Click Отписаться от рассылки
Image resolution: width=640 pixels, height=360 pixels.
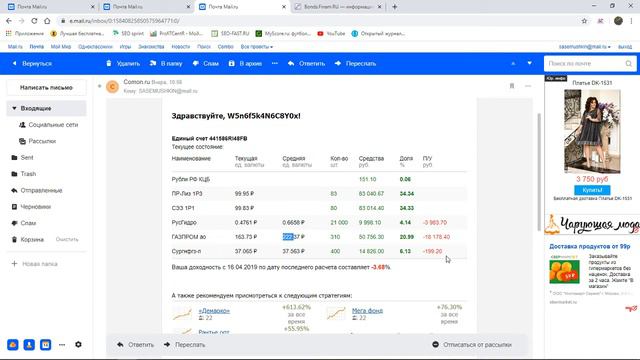point(472,345)
